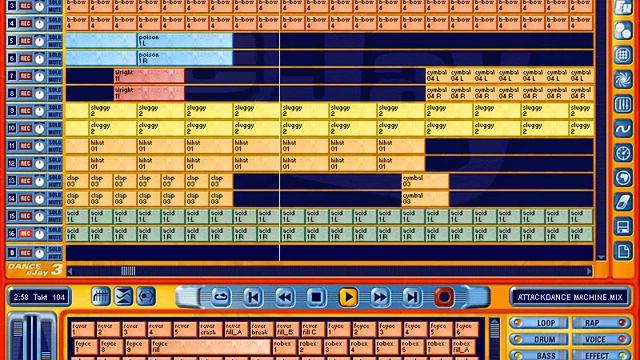This screenshot has width=640, height=360.
Task: Select the 'rever 1' sample tile
Action: click(x=82, y=329)
